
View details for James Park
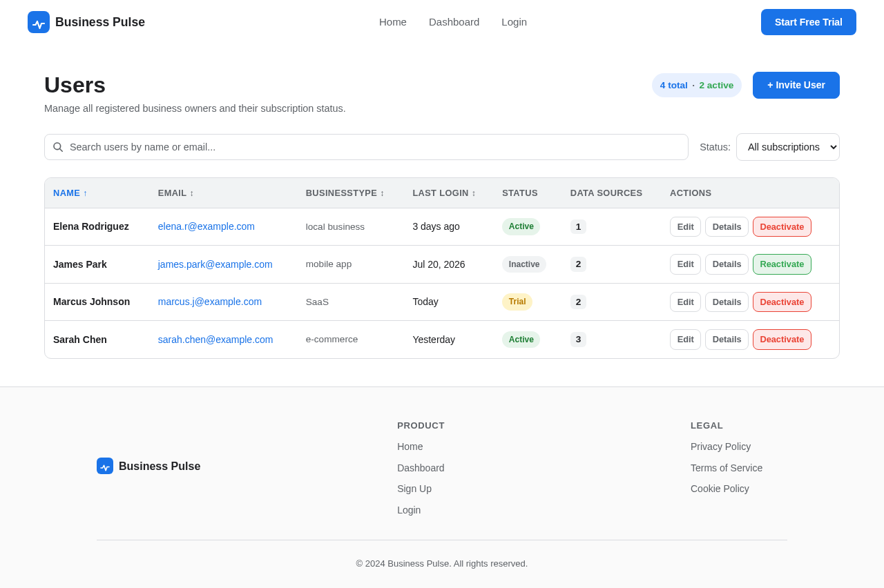(727, 264)
